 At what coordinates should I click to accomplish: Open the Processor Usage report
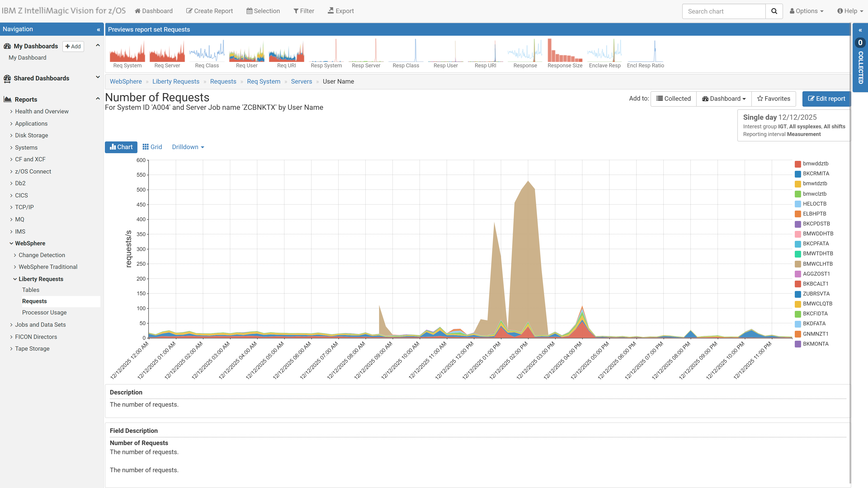(x=45, y=312)
